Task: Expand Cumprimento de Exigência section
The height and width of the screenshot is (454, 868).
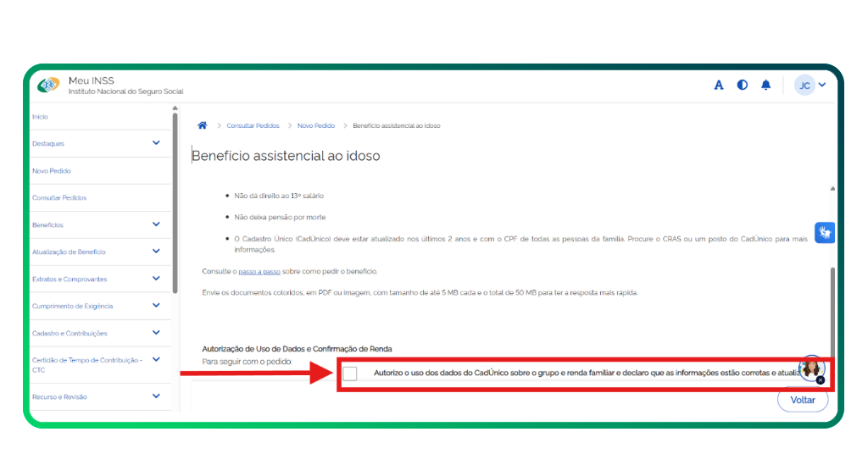Action: (x=156, y=305)
